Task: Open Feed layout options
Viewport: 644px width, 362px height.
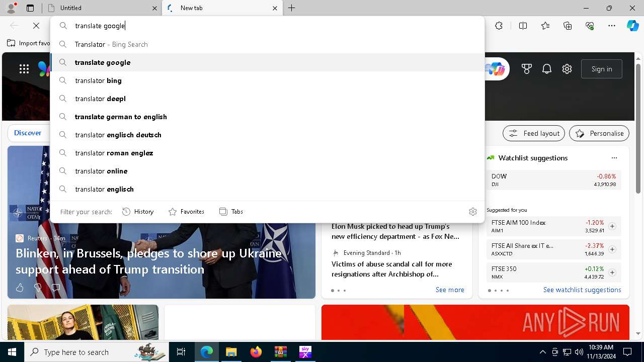Action: coord(534,133)
